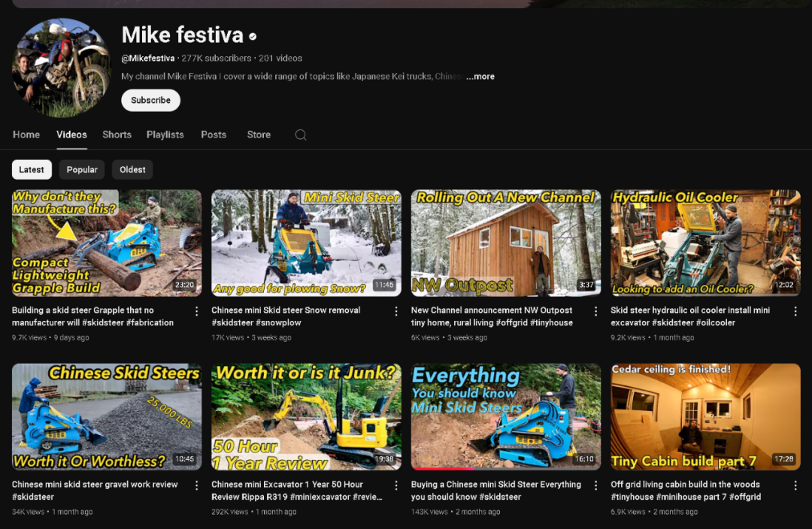Select the Latest sort filter chip
This screenshot has height=529, width=812.
(x=32, y=170)
